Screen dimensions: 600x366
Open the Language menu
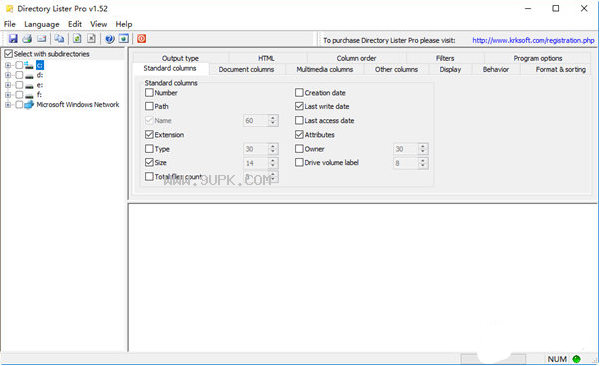42,24
